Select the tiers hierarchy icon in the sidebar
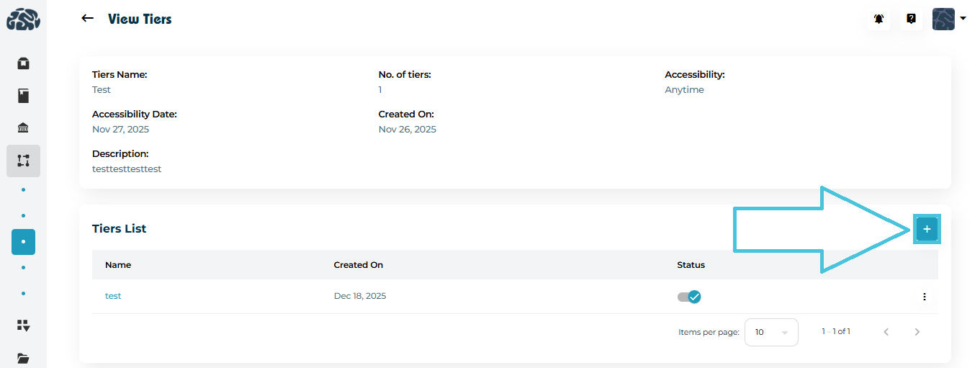The height and width of the screenshot is (368, 980). [23, 161]
